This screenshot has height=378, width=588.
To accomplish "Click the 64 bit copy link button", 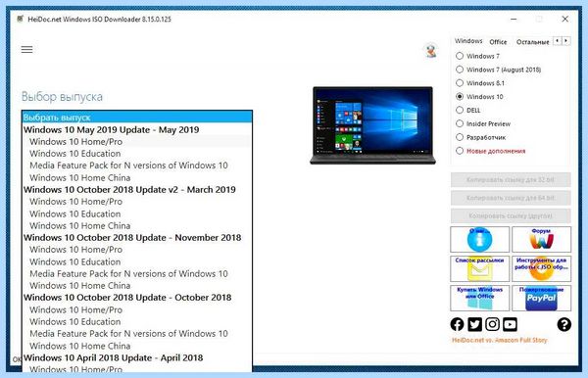I will coord(511,198).
